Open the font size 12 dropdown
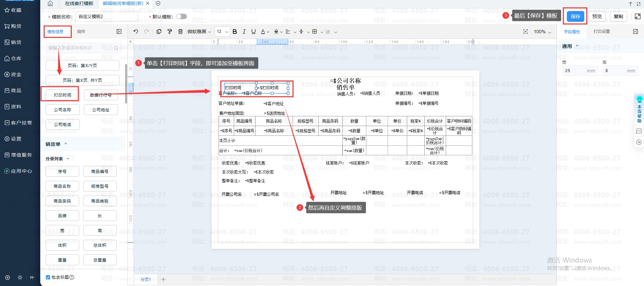This screenshot has height=286, width=644. (x=222, y=32)
